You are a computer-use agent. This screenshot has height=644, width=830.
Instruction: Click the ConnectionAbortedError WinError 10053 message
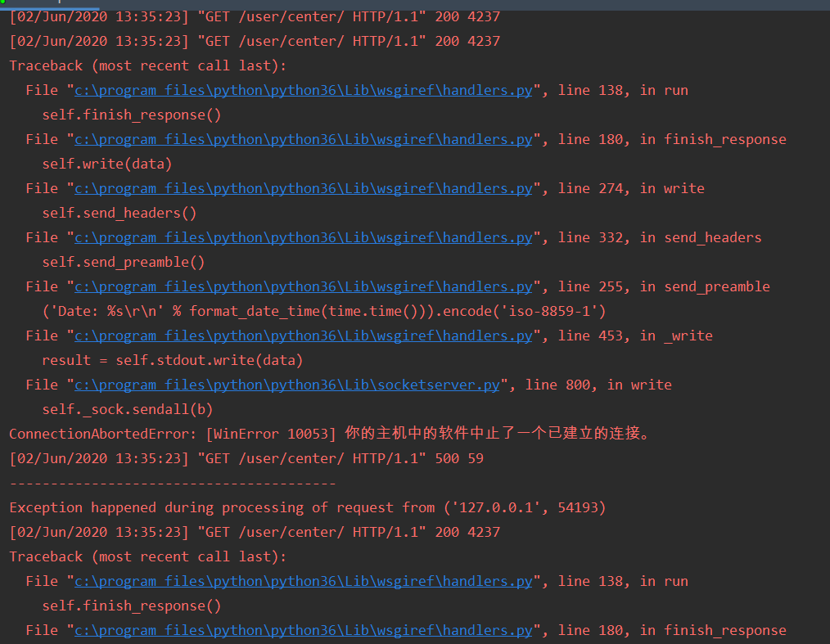coord(327,434)
